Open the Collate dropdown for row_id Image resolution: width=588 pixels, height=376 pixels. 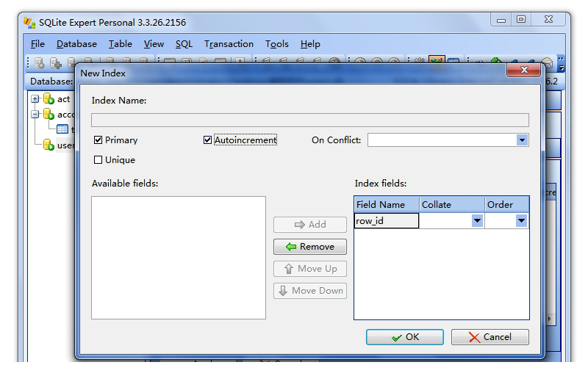(x=477, y=220)
